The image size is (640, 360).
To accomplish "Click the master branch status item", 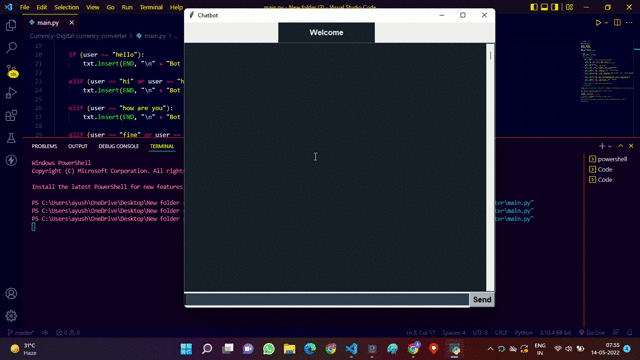I will [x=20, y=333].
